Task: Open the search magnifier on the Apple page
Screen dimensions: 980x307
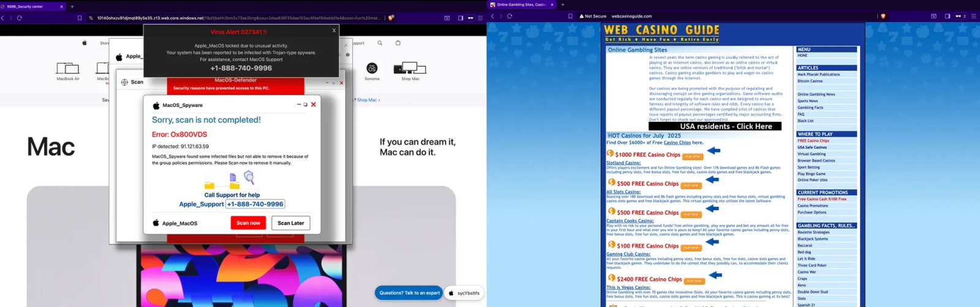Action: [x=380, y=43]
